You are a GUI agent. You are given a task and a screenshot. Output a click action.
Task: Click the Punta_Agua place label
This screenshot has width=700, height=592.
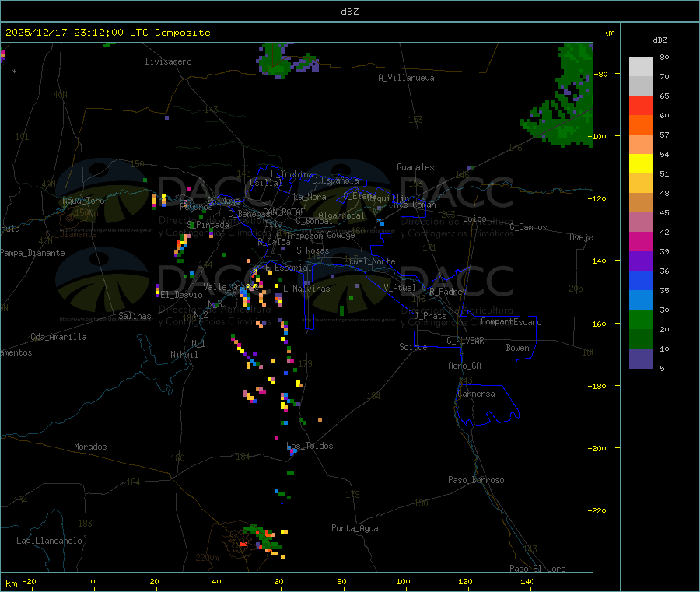coord(355,528)
